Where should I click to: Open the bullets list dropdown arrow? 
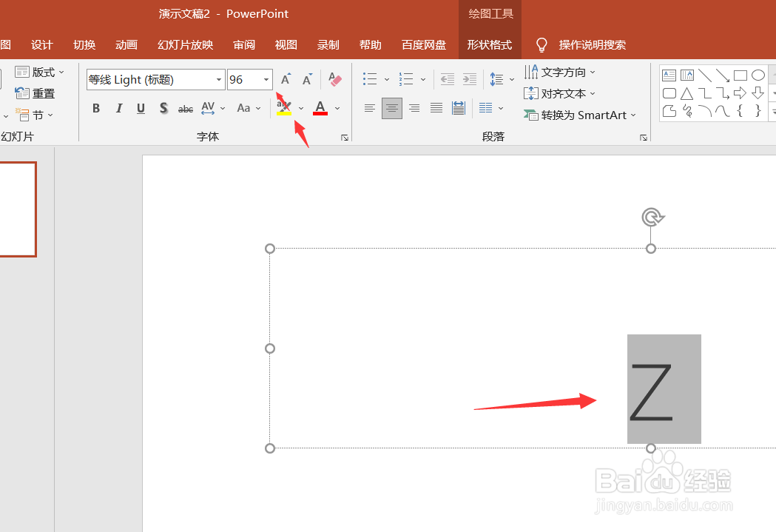[x=385, y=79]
